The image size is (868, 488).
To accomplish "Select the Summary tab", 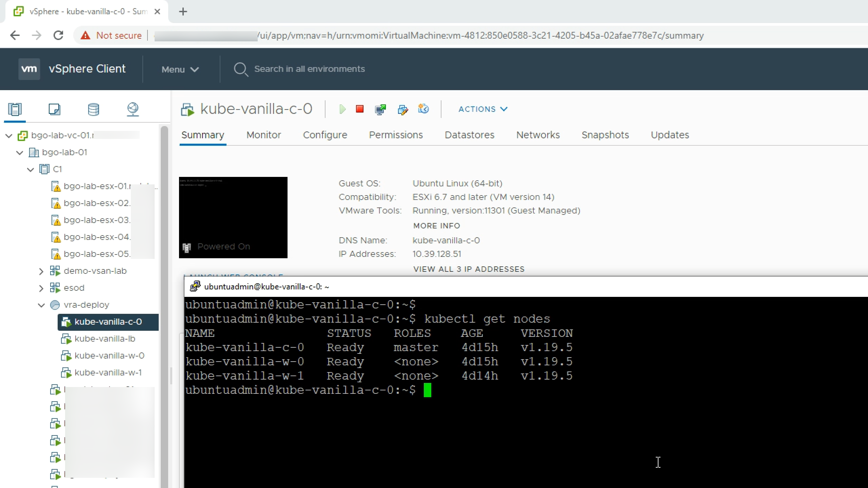I will [203, 135].
